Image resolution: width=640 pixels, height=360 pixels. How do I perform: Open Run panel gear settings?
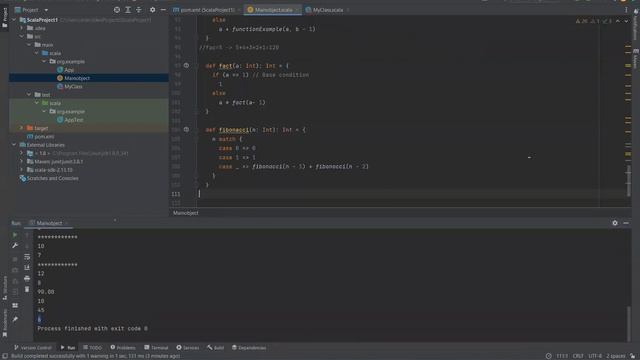click(x=615, y=223)
